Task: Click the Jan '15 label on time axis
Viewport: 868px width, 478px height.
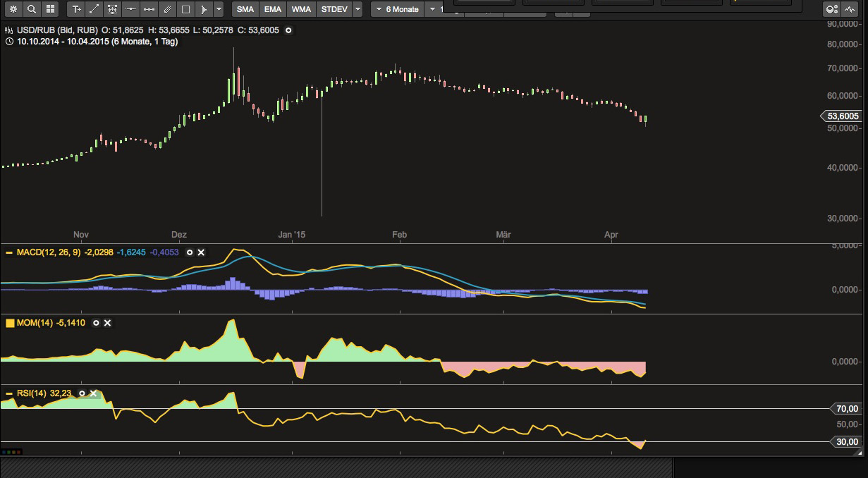Action: coord(292,235)
